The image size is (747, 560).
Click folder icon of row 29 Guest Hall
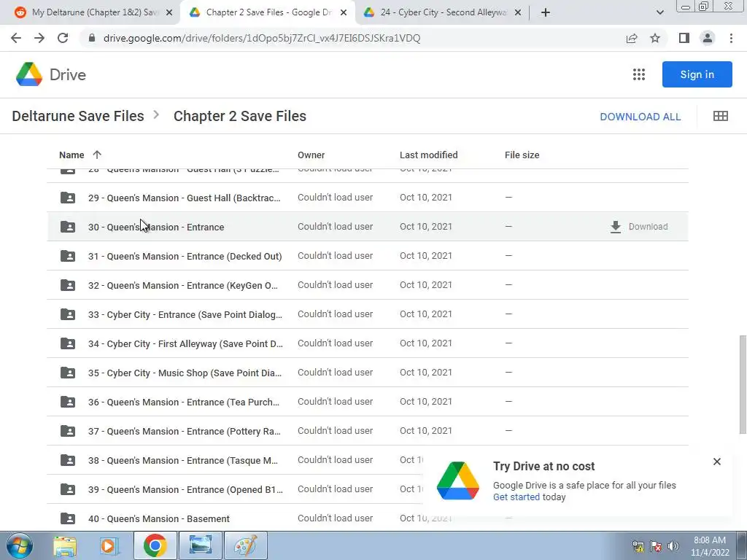point(68,198)
